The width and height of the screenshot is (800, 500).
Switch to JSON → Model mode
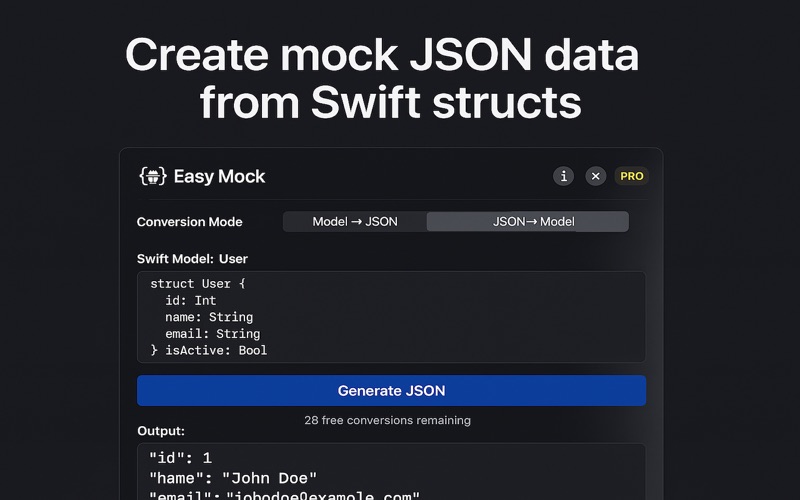528,221
